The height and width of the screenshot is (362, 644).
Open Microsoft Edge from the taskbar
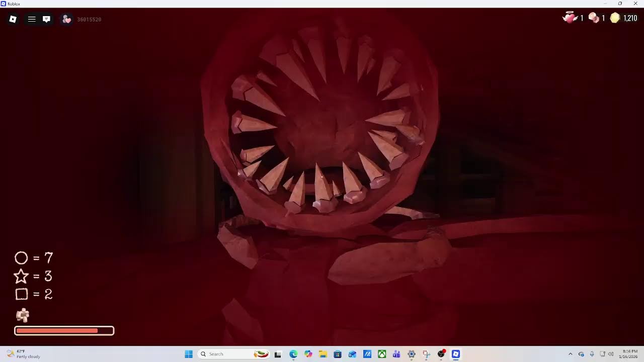(293, 354)
